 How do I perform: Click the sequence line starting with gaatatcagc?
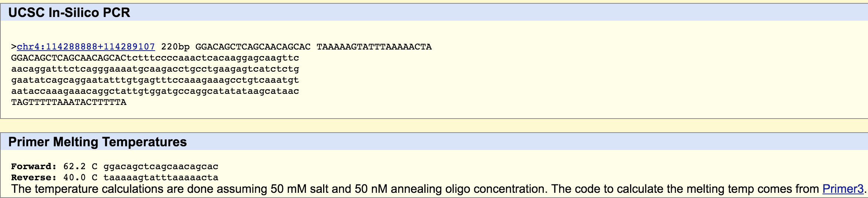click(x=155, y=80)
